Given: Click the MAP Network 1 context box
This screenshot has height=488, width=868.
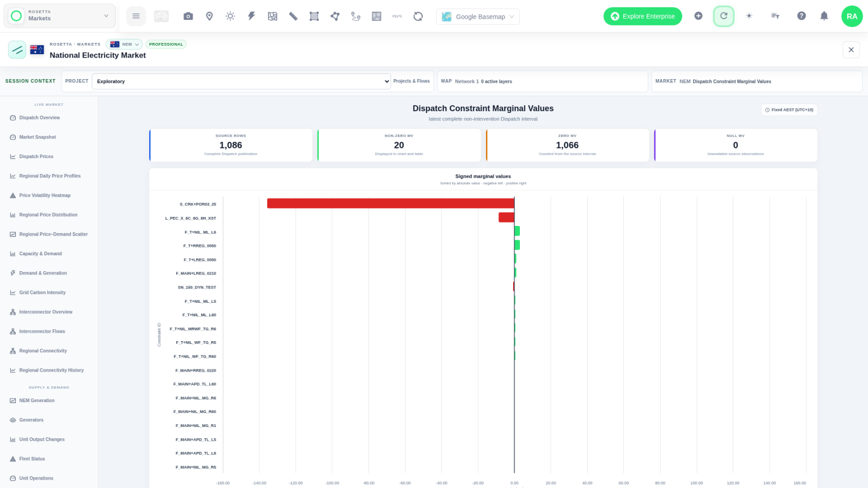Looking at the screenshot, I should [542, 81].
